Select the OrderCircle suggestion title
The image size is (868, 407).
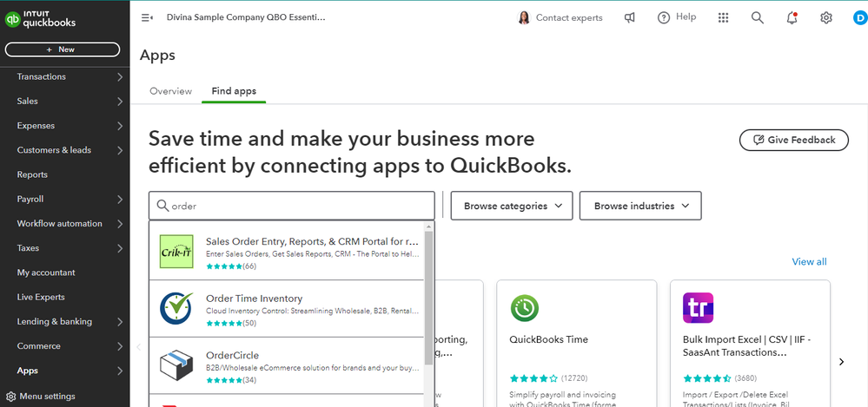(232, 356)
